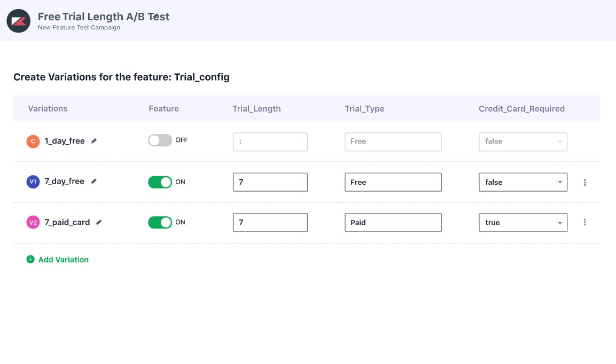Edit the 1_day_free variation name pencil

click(93, 141)
